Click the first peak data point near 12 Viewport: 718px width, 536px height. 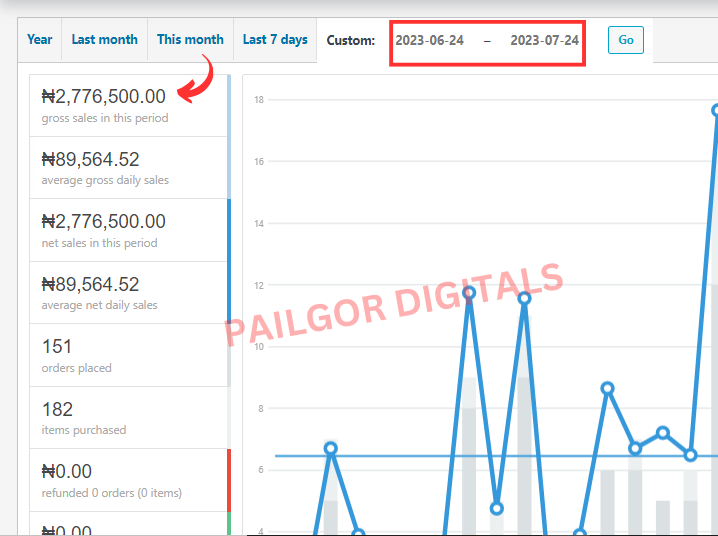469,293
